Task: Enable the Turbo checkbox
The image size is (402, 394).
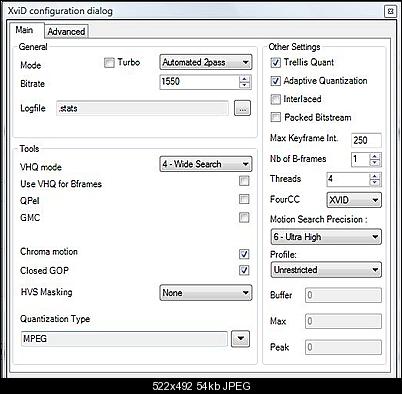Action: (x=109, y=63)
